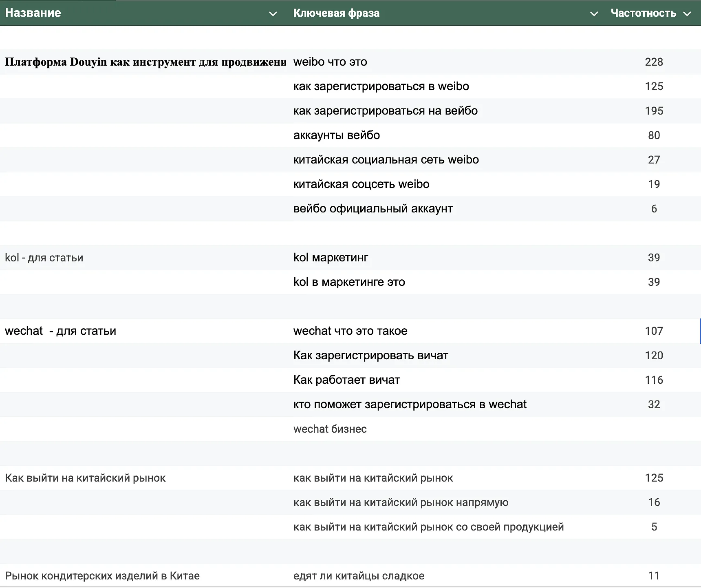Click the frequency cell showing 195
This screenshot has height=588, width=701.
coord(654,111)
